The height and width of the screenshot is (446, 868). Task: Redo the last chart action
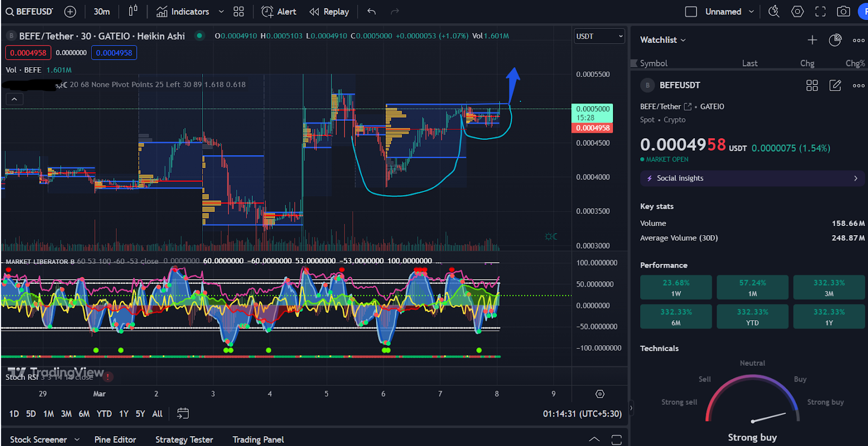pyautogui.click(x=395, y=11)
